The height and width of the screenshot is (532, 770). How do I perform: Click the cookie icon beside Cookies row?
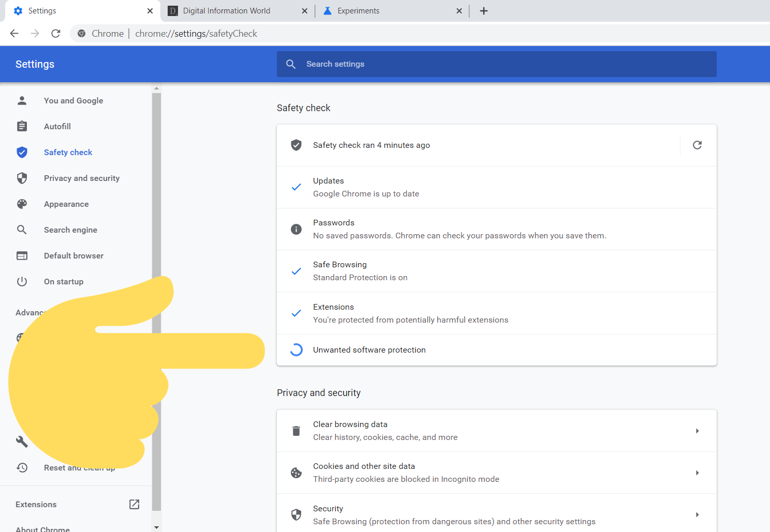(x=296, y=473)
